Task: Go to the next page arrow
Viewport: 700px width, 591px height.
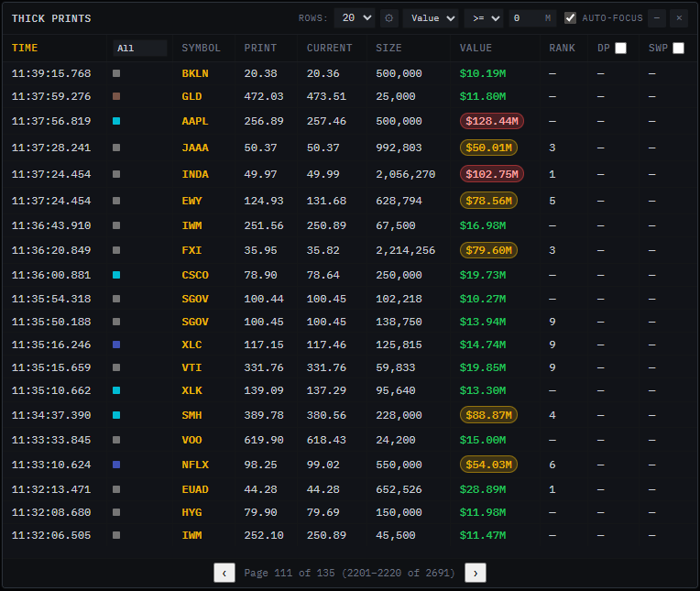Action: tap(476, 573)
